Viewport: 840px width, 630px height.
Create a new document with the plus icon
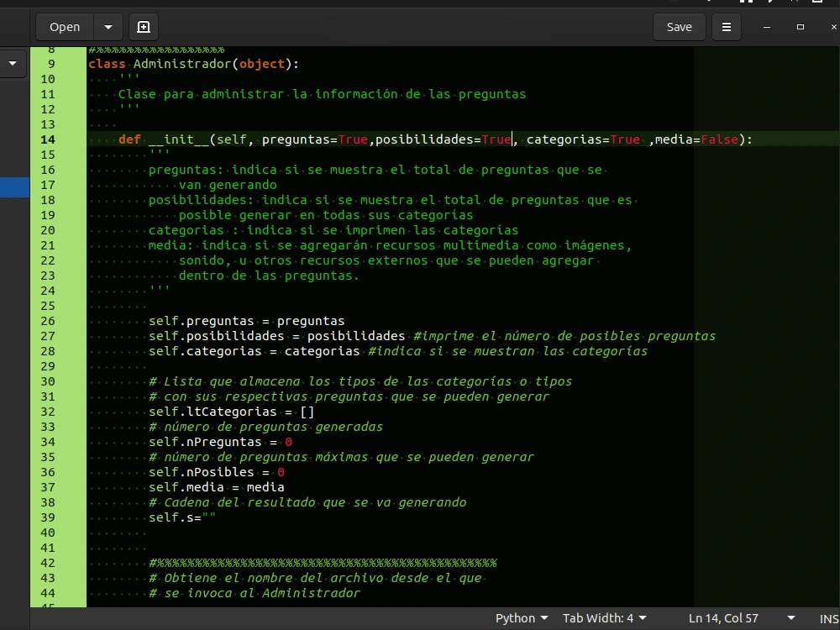[144, 27]
